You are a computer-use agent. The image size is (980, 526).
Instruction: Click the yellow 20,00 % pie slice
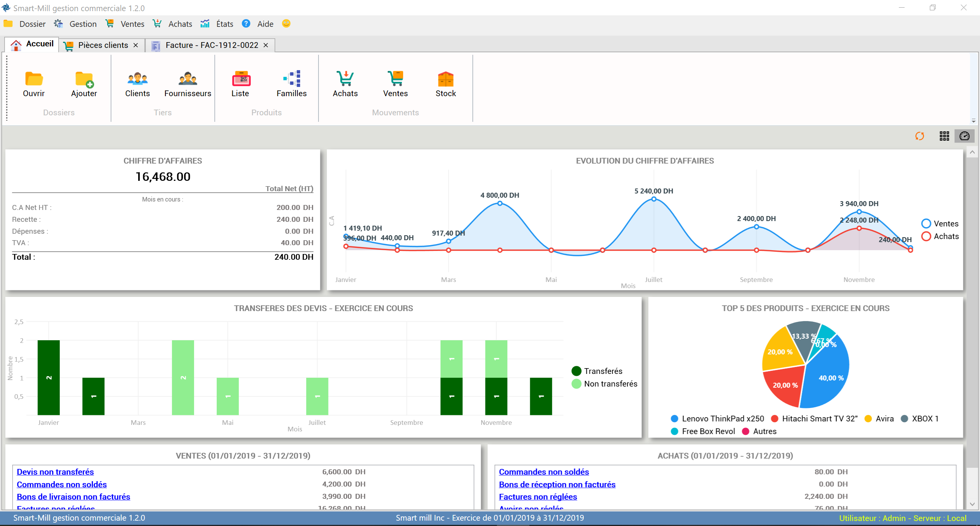pos(781,351)
